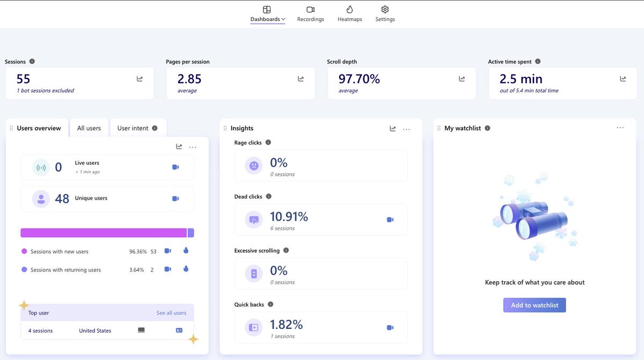644x360 pixels.
Task: Open heatmap for sessions with new users
Action: [x=186, y=251]
